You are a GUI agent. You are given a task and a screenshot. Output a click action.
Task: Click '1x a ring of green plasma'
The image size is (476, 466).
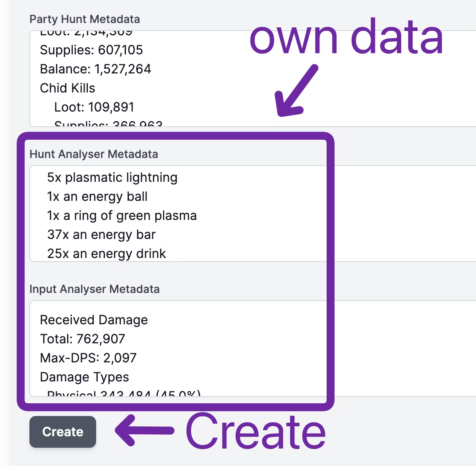[122, 216]
